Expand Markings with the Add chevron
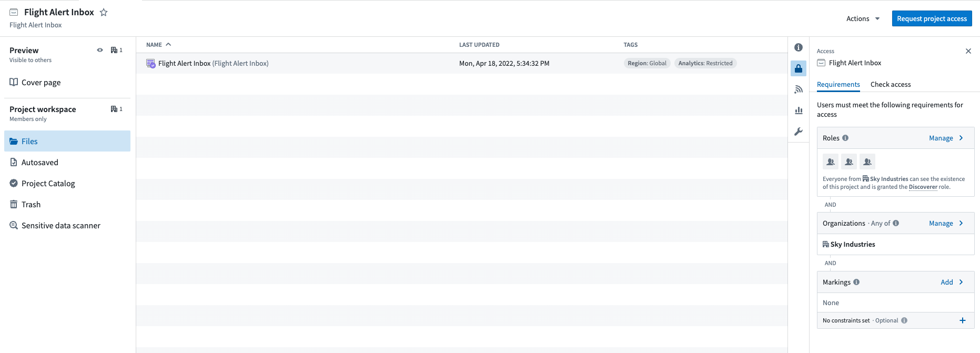This screenshot has height=353, width=980. (x=961, y=282)
